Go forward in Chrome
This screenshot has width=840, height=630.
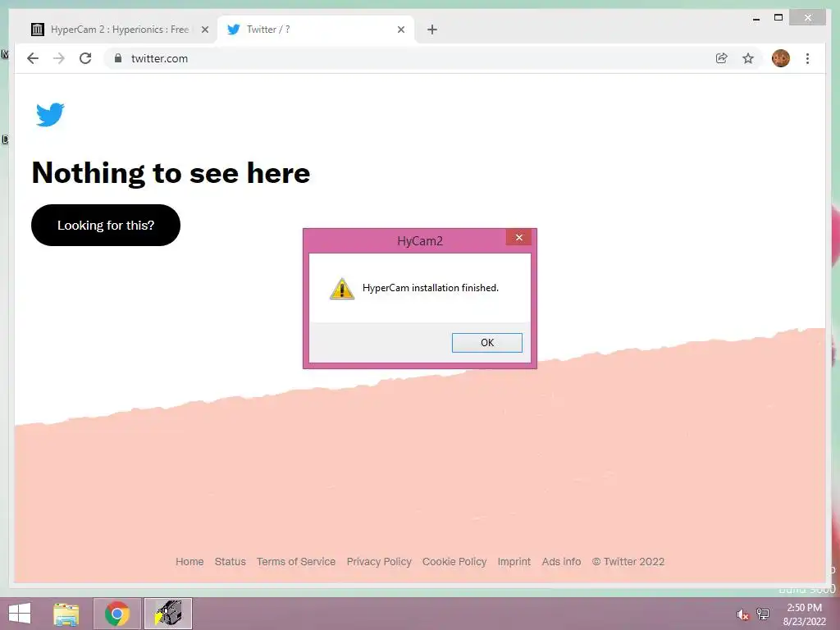[59, 58]
